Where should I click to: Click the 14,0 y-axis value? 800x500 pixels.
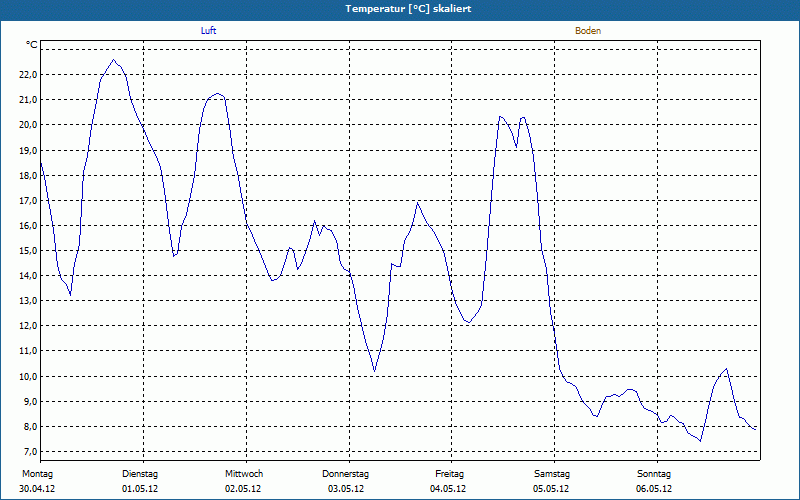pyautogui.click(x=28, y=276)
